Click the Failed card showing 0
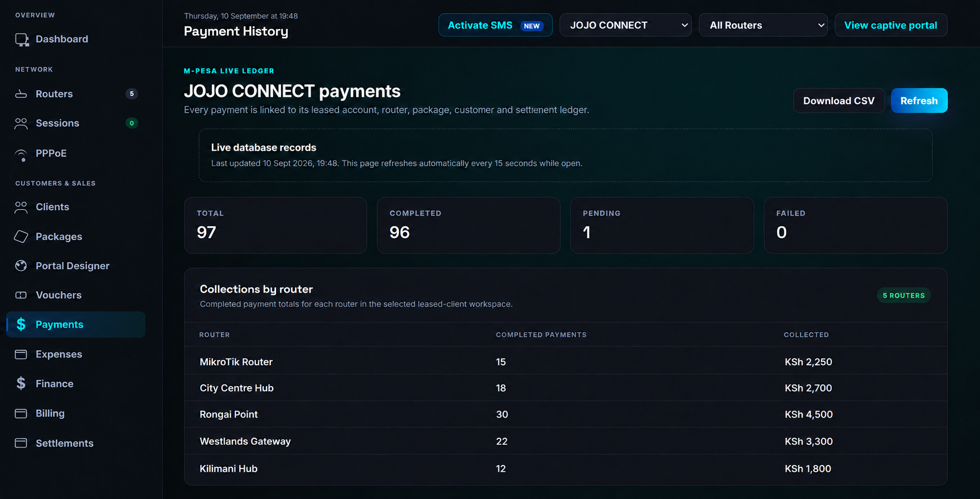The width and height of the screenshot is (980, 499). point(855,225)
